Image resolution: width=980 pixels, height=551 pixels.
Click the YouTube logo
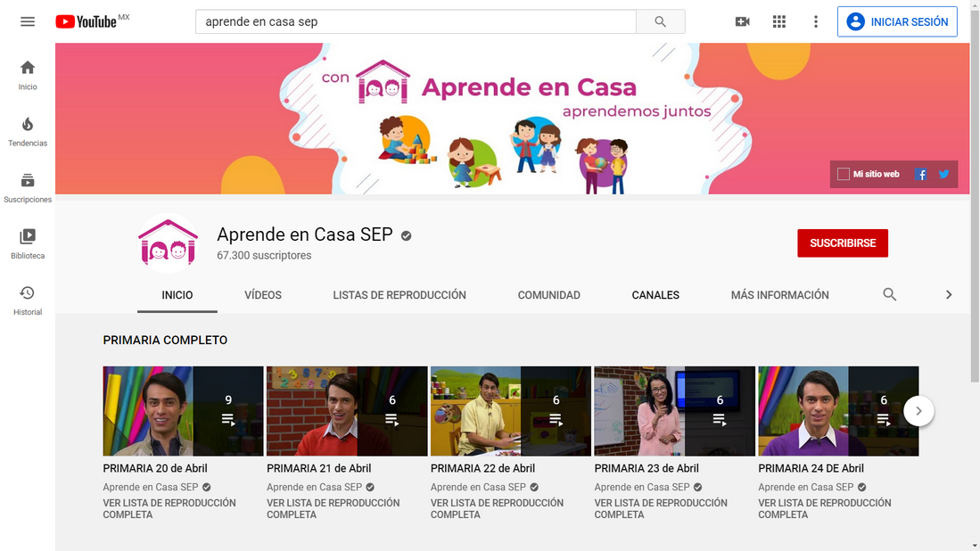[86, 21]
